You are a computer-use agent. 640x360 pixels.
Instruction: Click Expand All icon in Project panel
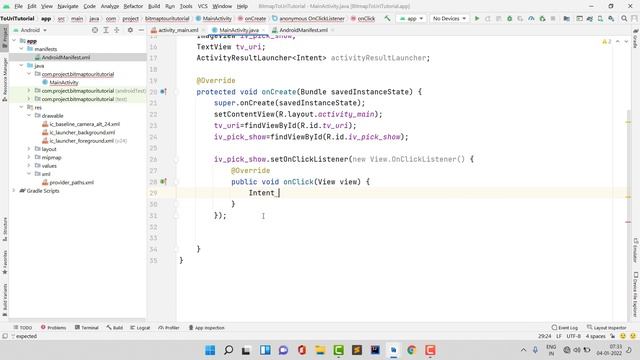tap(106, 30)
